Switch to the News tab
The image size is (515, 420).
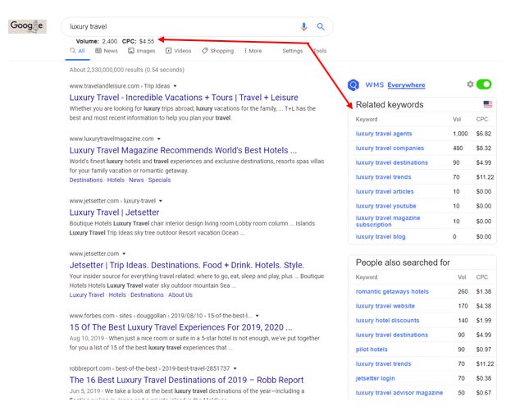click(106, 51)
